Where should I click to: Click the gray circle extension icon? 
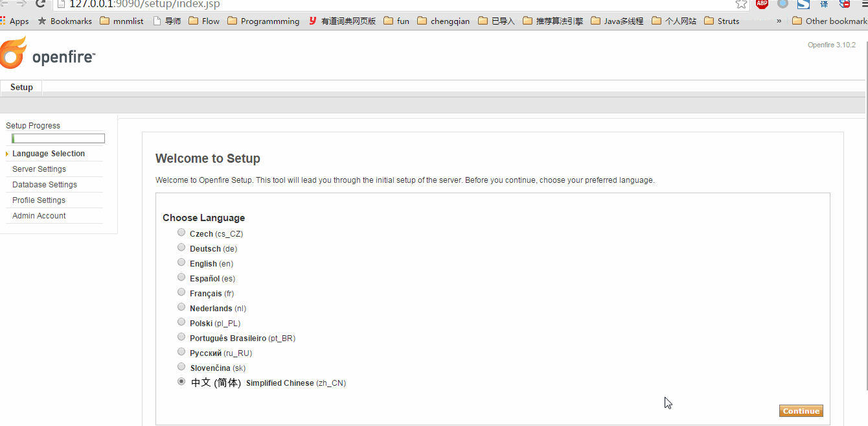(782, 4)
